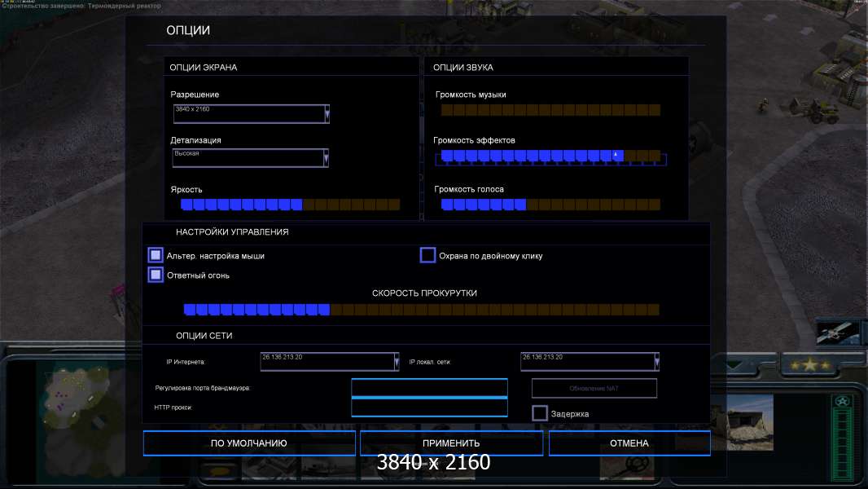
Task: Expand the IP локал. сети dropdown arrow
Action: tap(656, 362)
